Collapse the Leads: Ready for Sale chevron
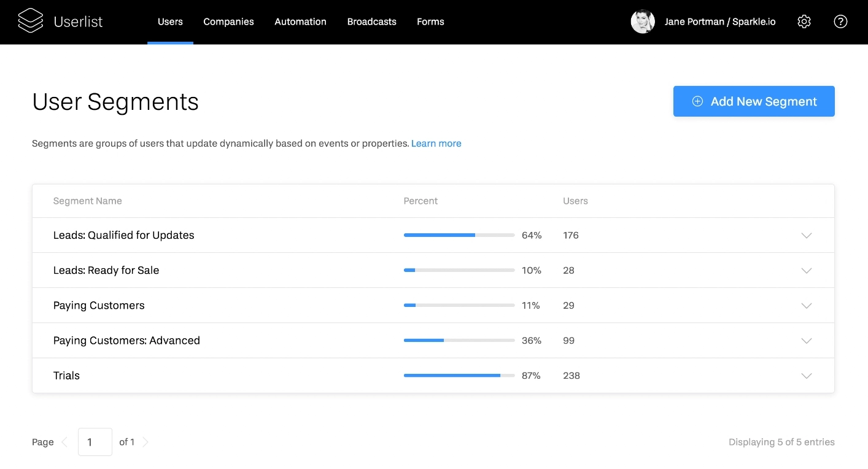 (806, 270)
